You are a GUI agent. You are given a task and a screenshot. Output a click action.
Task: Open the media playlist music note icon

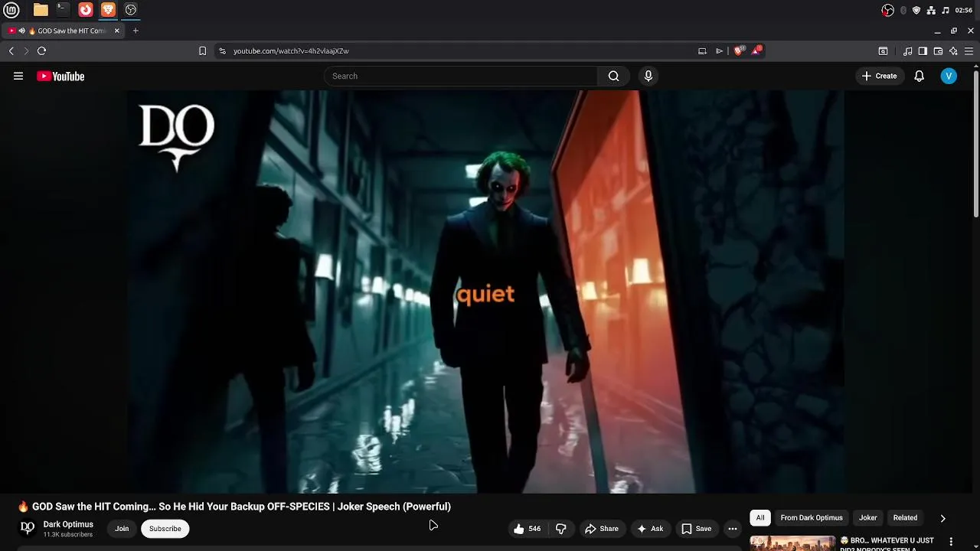pos(907,51)
